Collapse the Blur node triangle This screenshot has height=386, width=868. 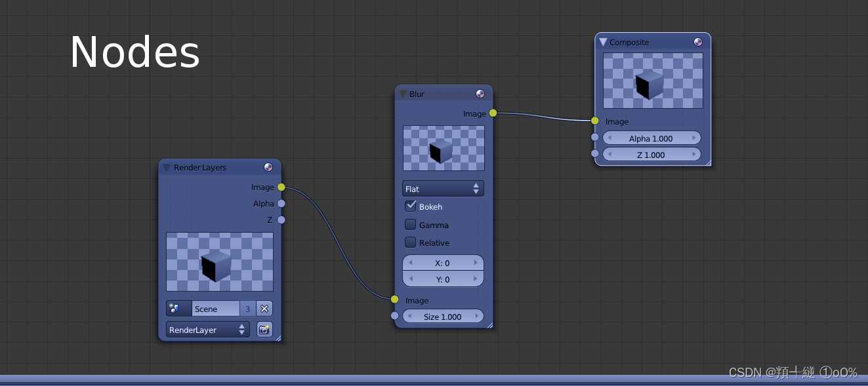[x=403, y=94]
